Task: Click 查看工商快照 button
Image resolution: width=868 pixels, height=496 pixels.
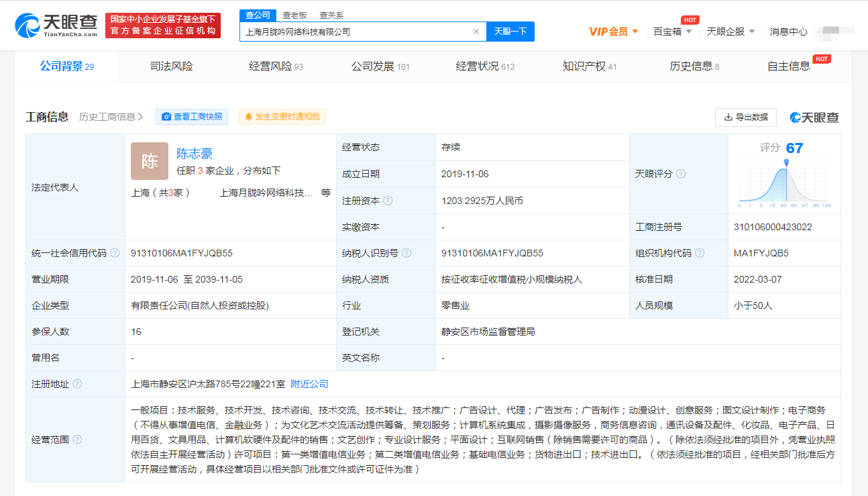Action: [192, 117]
